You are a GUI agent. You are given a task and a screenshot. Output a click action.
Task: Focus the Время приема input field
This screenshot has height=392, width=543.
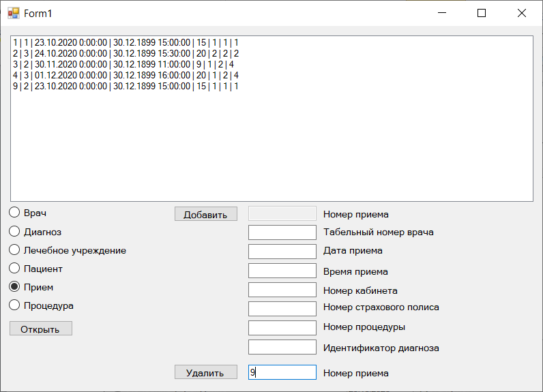[282, 271]
